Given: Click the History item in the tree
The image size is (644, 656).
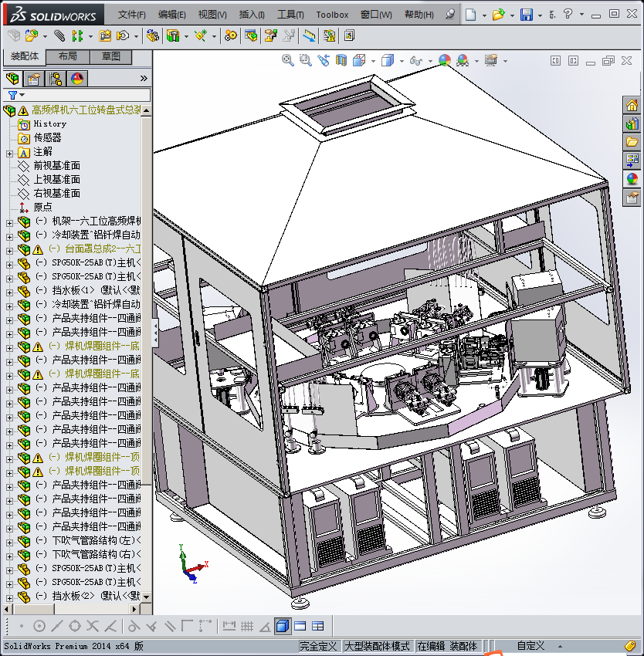Looking at the screenshot, I should 49,123.
